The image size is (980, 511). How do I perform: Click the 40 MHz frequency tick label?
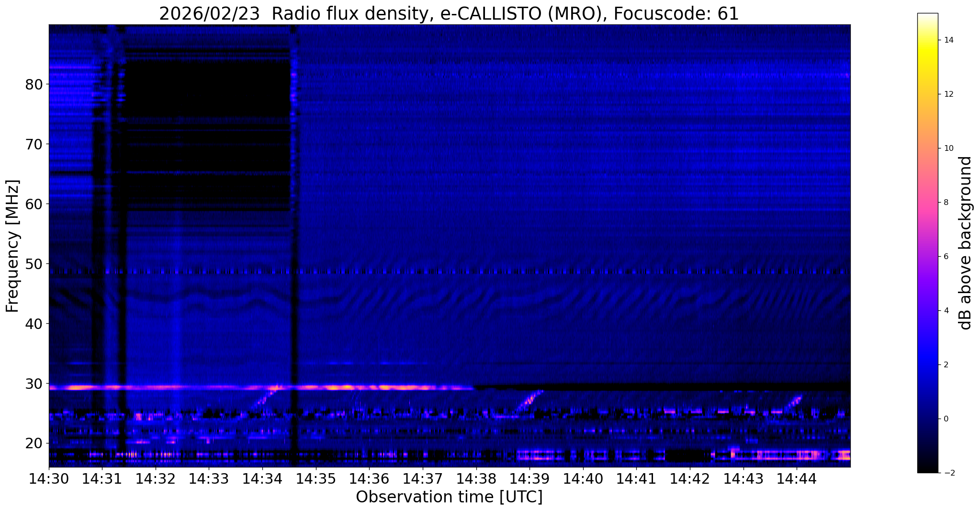[x=34, y=324]
